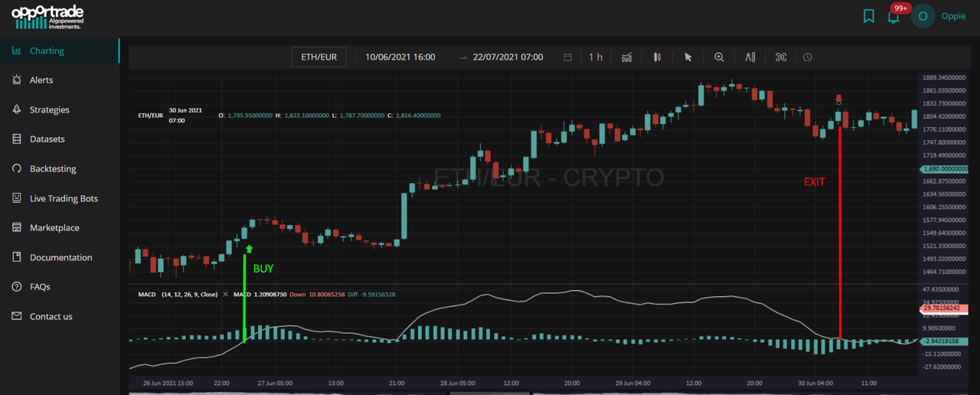Click the Live Trading Bots icon

pos(17,198)
